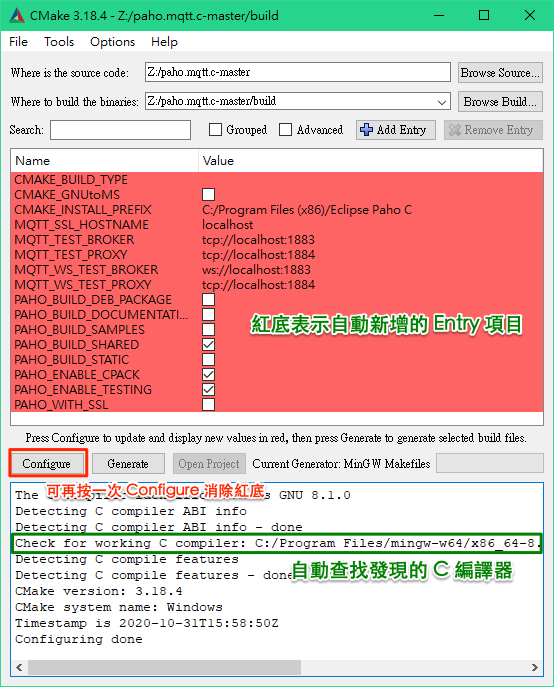Toggle the Advanced checkbox
Screen dimensions: 554x687
click(x=285, y=130)
